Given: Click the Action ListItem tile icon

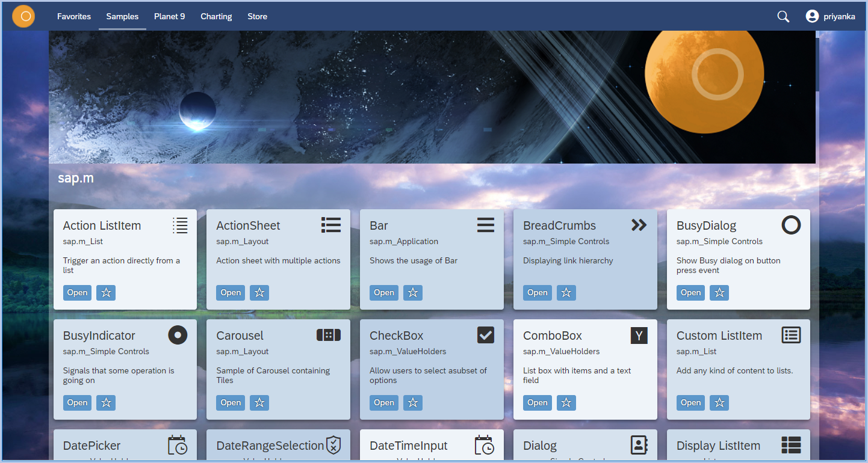Looking at the screenshot, I should (x=180, y=225).
